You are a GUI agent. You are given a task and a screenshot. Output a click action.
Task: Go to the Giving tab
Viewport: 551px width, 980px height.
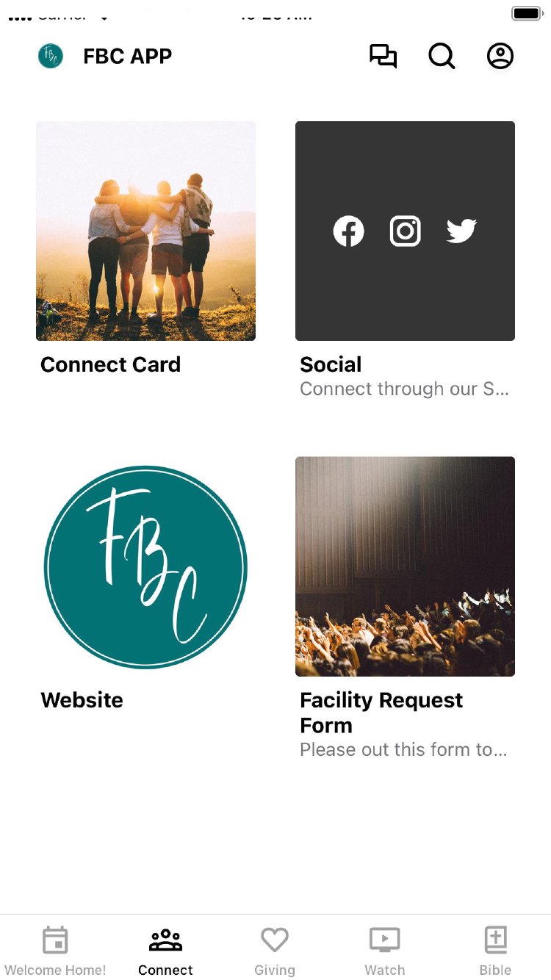tap(275, 951)
